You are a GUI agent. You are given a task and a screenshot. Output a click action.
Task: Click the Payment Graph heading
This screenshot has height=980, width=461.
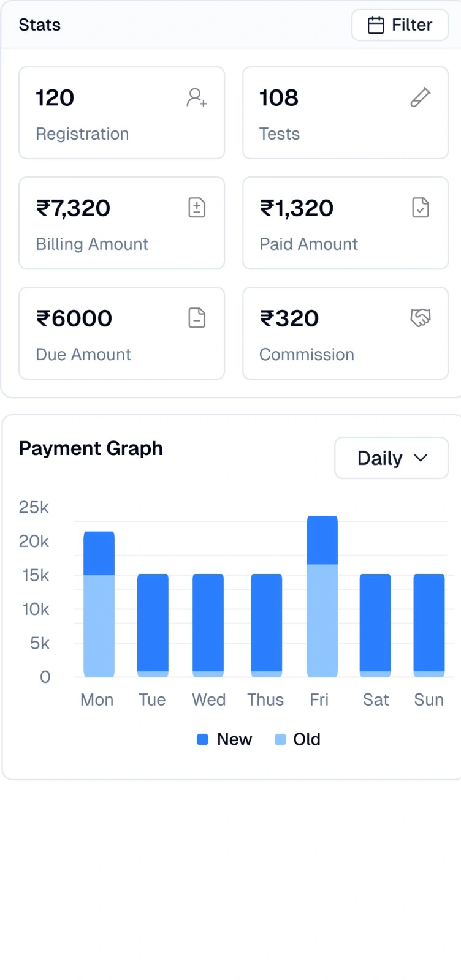[91, 448]
